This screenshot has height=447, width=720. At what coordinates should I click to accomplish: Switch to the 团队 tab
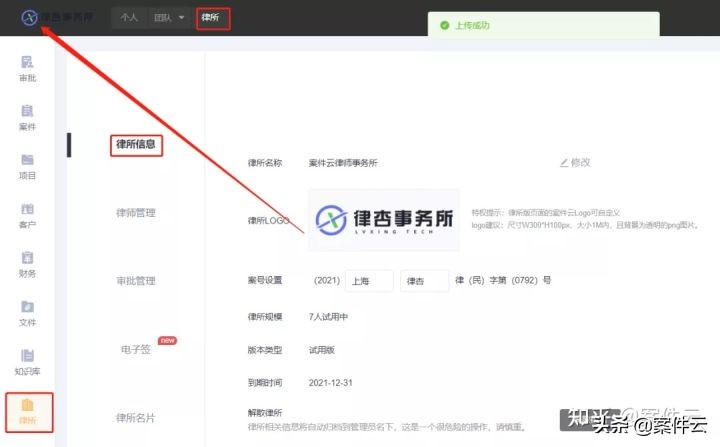coord(163,17)
